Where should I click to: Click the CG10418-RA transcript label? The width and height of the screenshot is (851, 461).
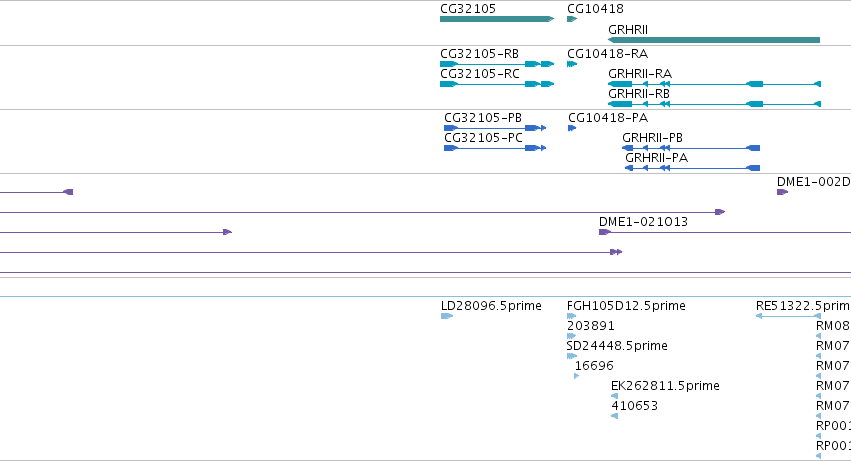(x=607, y=54)
